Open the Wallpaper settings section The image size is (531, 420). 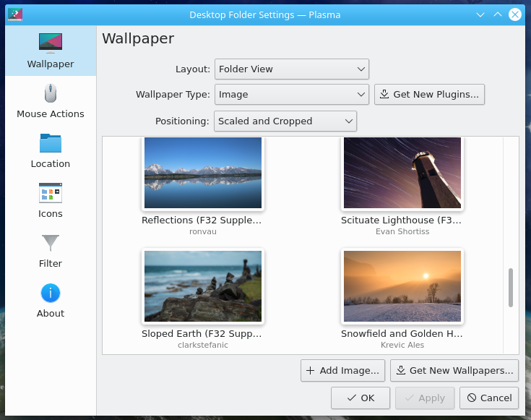click(x=50, y=51)
